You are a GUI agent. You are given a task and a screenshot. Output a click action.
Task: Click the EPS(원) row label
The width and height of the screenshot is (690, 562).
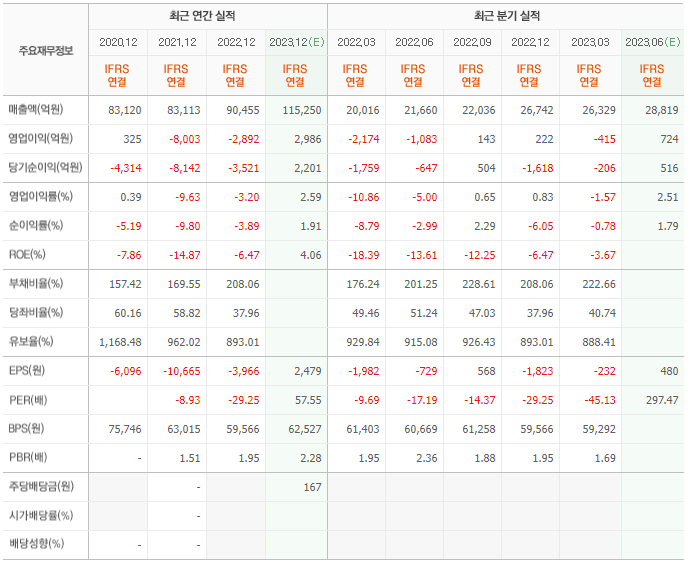click(x=26, y=371)
